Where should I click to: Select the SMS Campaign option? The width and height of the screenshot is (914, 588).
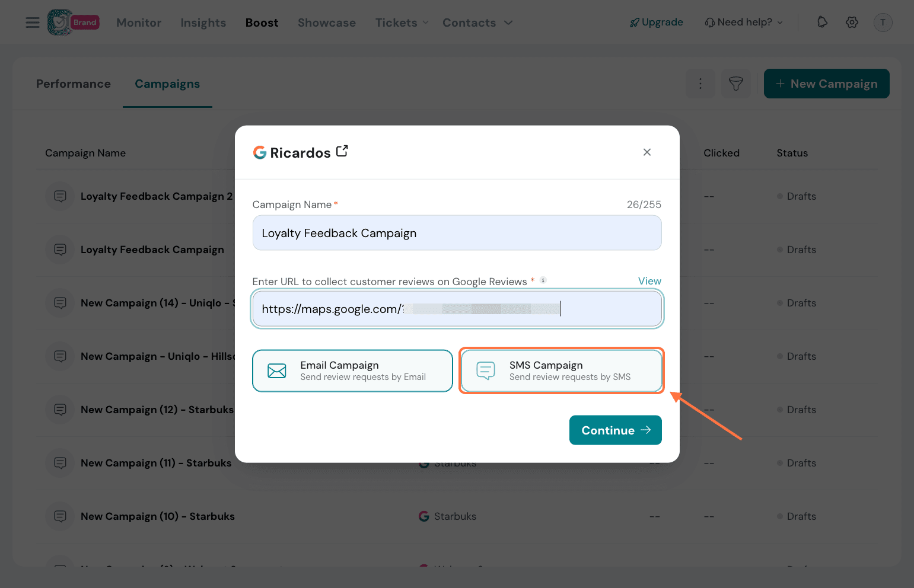coord(562,371)
